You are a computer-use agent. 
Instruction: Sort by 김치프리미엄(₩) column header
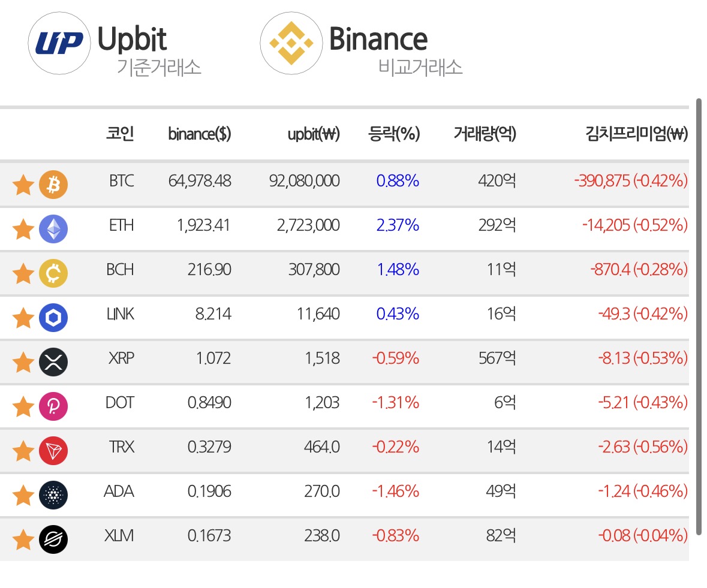pos(636,134)
